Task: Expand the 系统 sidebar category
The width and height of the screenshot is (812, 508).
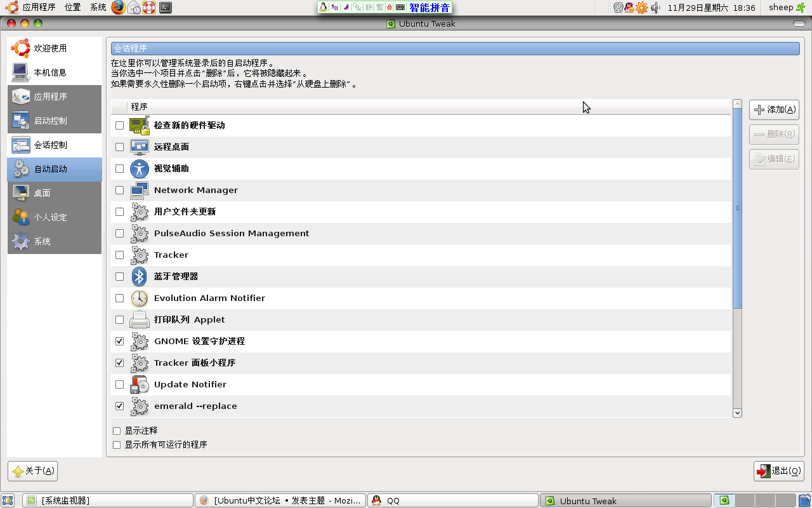Action: coord(55,241)
